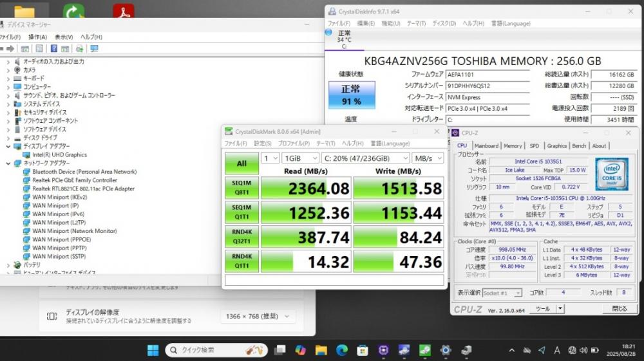The height and width of the screenshot is (361, 644).
Task: Open Microsoft Store from the taskbar
Action: coord(362,350)
